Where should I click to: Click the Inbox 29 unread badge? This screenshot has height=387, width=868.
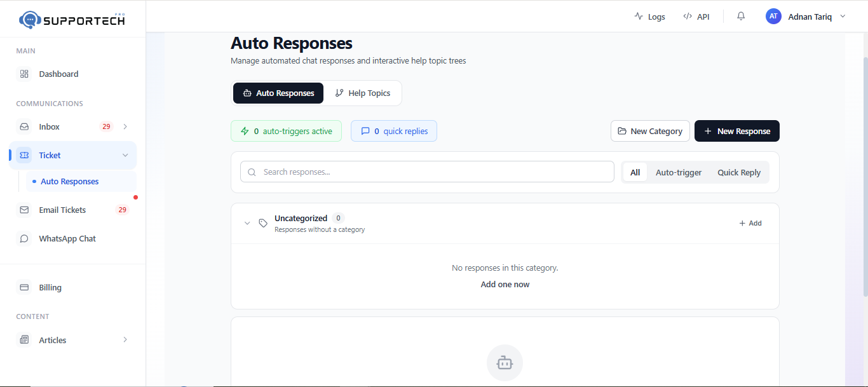pos(106,126)
